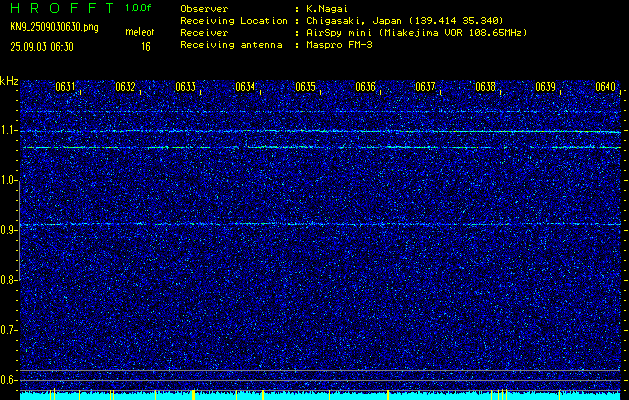Click the 0639 time label
The image size is (629, 400).
click(545, 87)
